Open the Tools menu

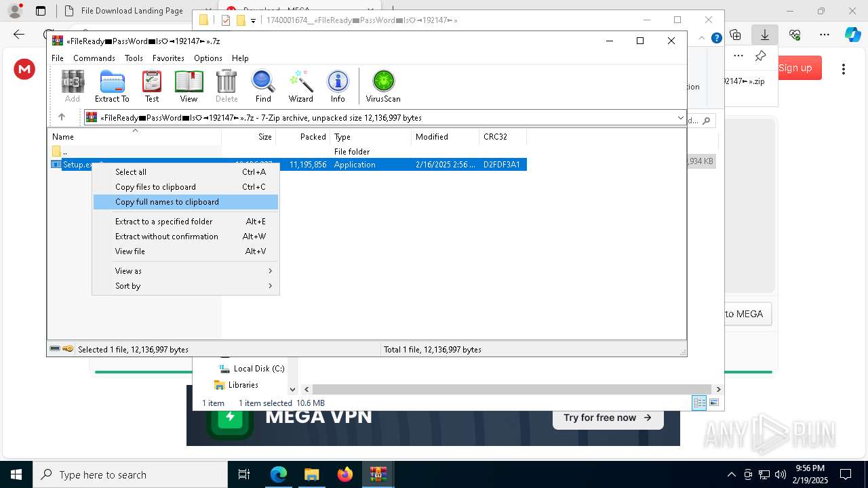[134, 58]
